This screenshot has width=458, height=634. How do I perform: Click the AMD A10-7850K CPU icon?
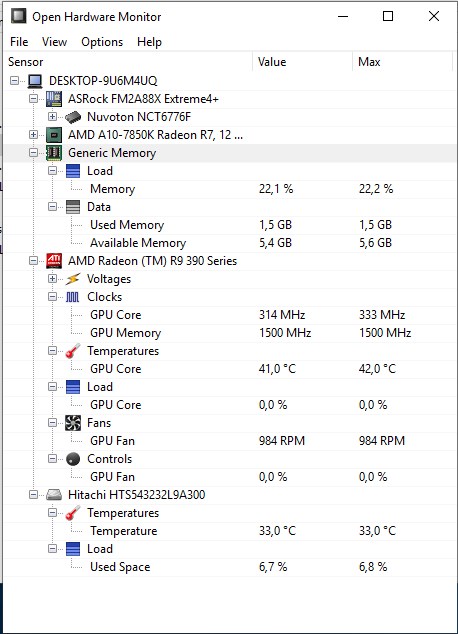54,135
